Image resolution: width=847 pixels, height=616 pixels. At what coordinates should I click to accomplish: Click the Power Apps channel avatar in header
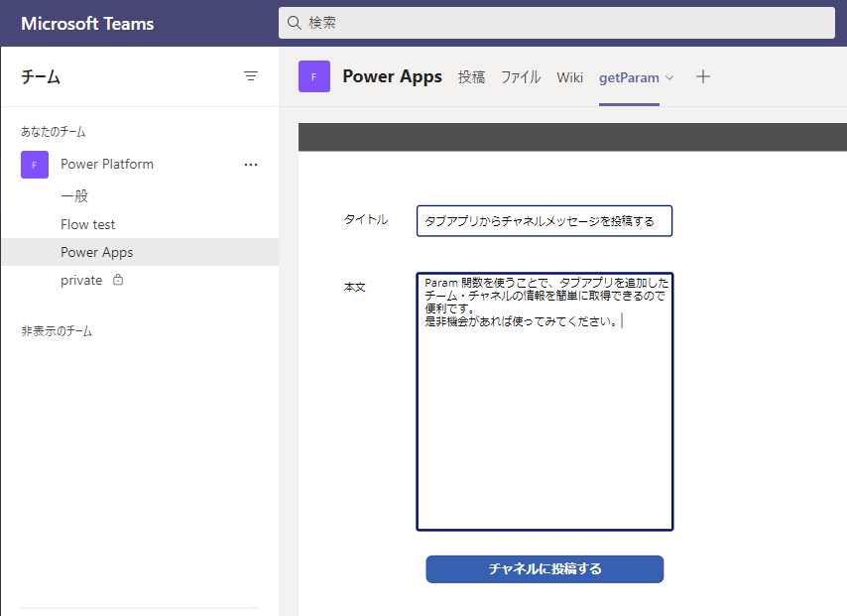pos(314,76)
